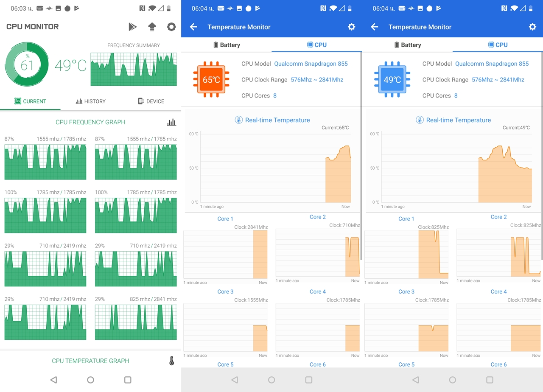543x392 pixels.
Task: Tap Android recents button on middle screen
Action: click(309, 380)
